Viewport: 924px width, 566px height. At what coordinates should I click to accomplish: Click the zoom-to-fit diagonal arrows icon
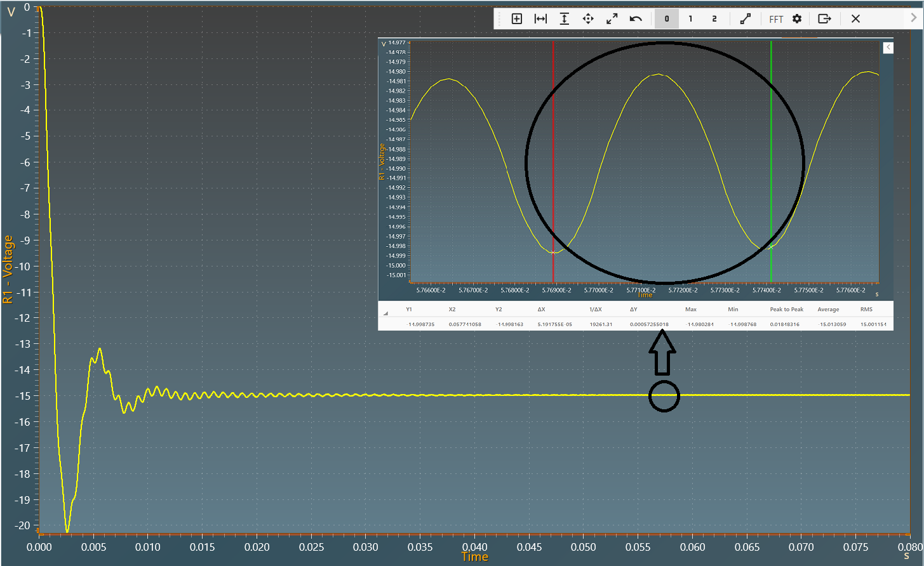(612, 19)
